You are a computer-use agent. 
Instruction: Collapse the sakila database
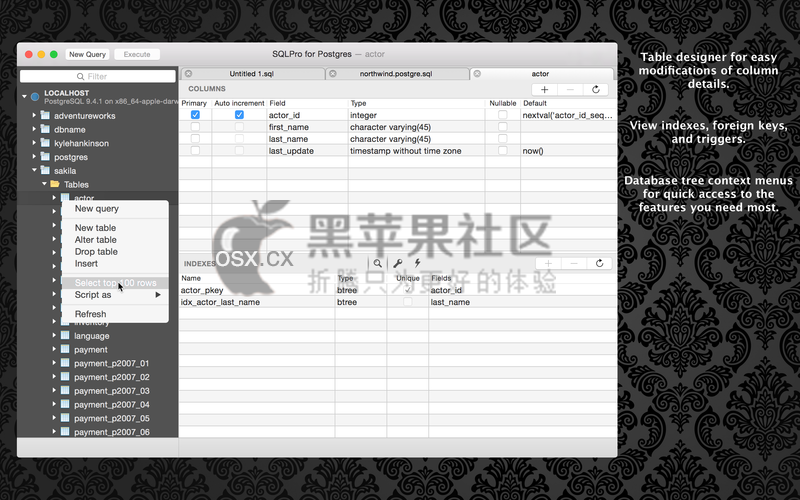(34, 170)
